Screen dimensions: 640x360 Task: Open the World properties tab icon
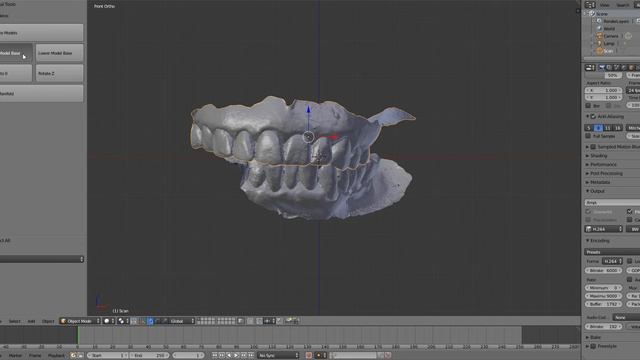(x=624, y=68)
